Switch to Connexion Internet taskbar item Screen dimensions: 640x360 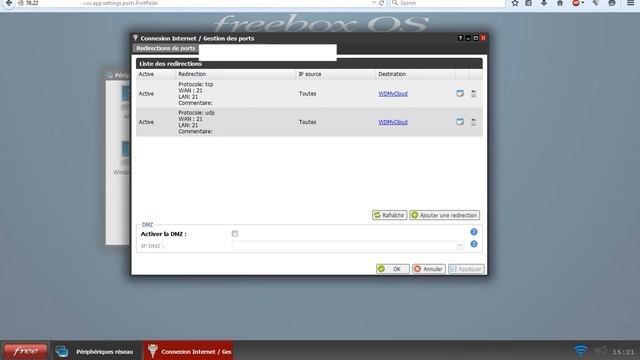click(188, 351)
